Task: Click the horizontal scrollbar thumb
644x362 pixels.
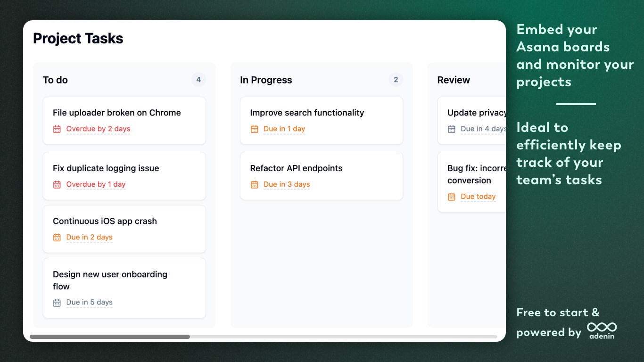Action: pyautogui.click(x=110, y=337)
